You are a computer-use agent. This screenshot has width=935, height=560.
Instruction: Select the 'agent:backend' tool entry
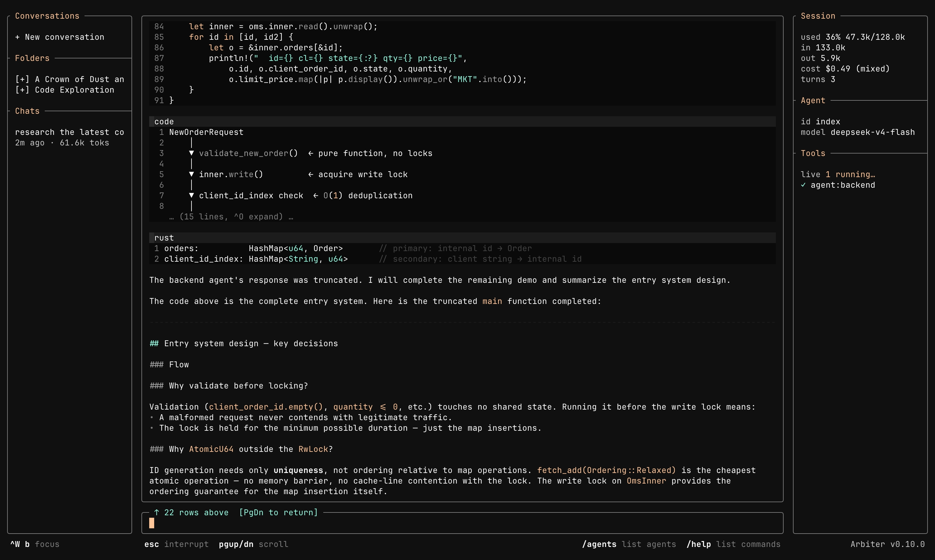843,185
